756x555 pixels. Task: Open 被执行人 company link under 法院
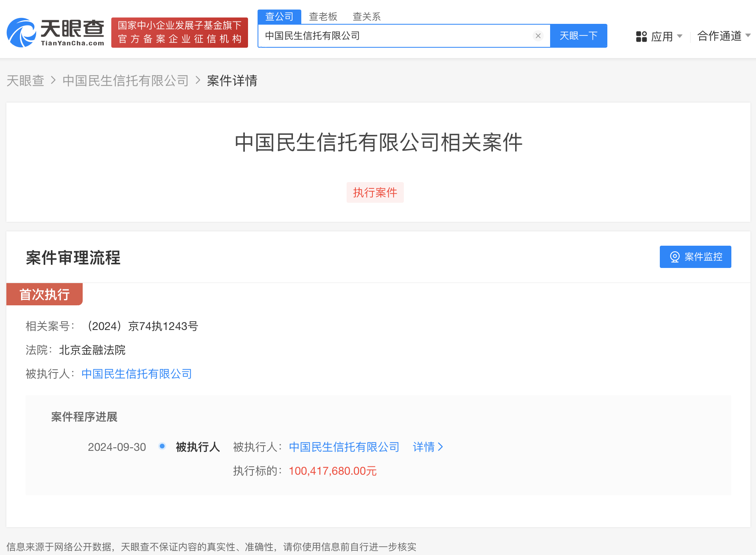(x=137, y=374)
